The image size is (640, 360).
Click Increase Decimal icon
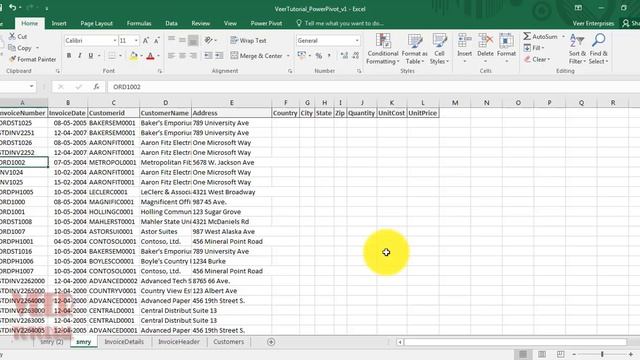[344, 56]
